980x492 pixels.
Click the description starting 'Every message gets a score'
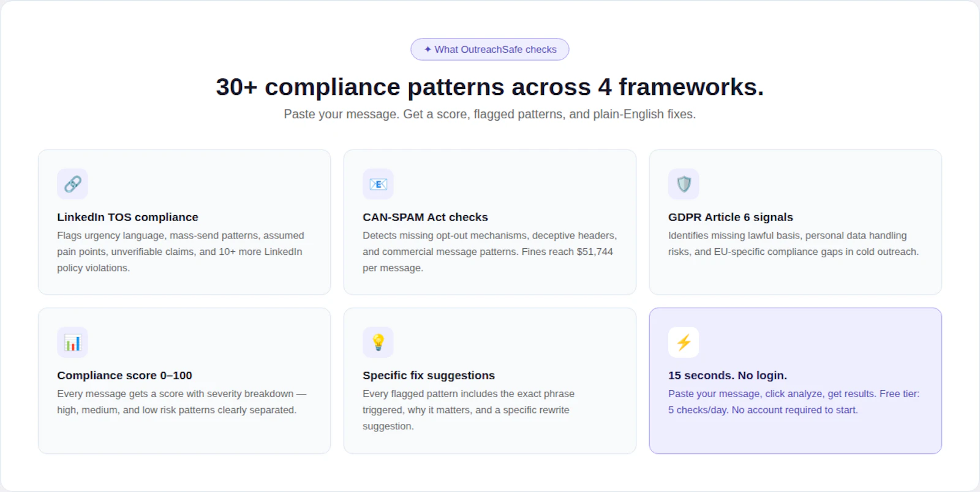click(x=182, y=402)
